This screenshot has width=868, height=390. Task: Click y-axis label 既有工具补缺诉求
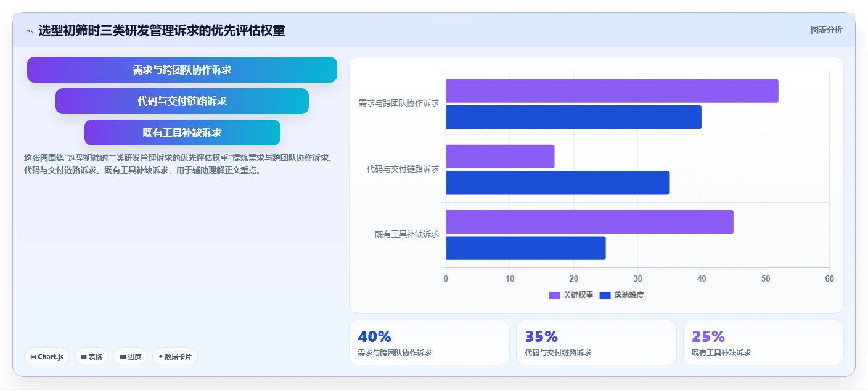point(407,234)
